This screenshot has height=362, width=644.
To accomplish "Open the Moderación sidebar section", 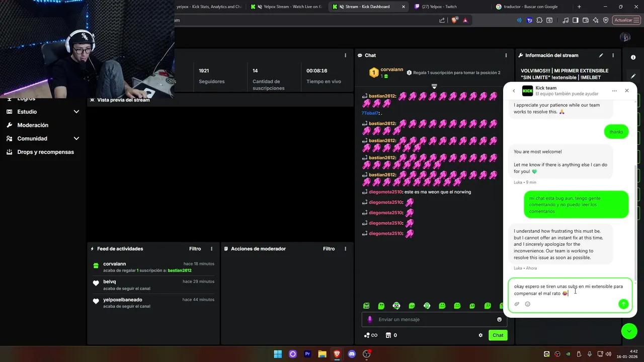I will coord(33,125).
